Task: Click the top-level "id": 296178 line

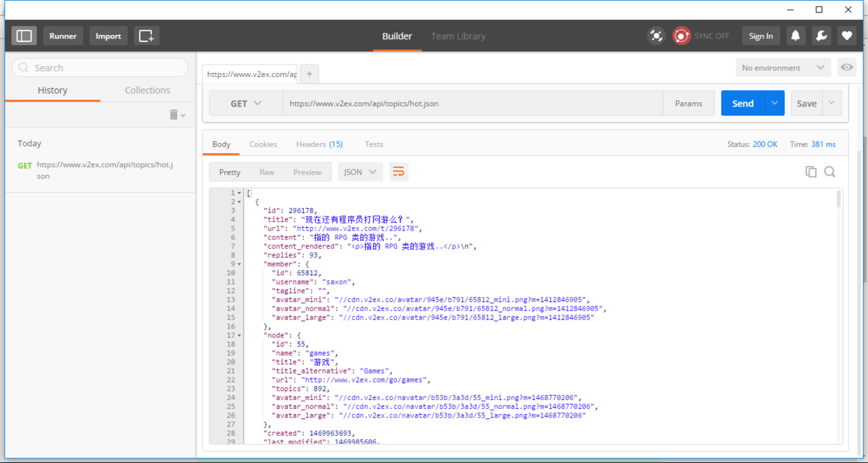Action: coord(290,210)
